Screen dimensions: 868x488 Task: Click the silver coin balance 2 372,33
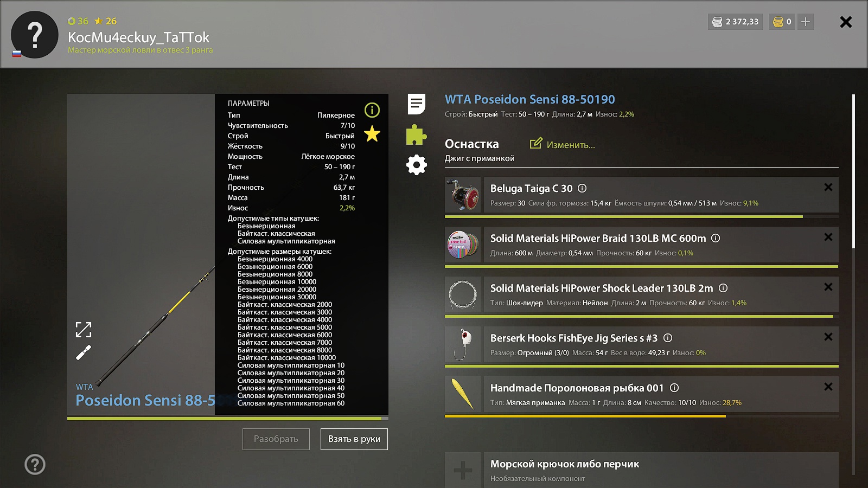tap(735, 22)
